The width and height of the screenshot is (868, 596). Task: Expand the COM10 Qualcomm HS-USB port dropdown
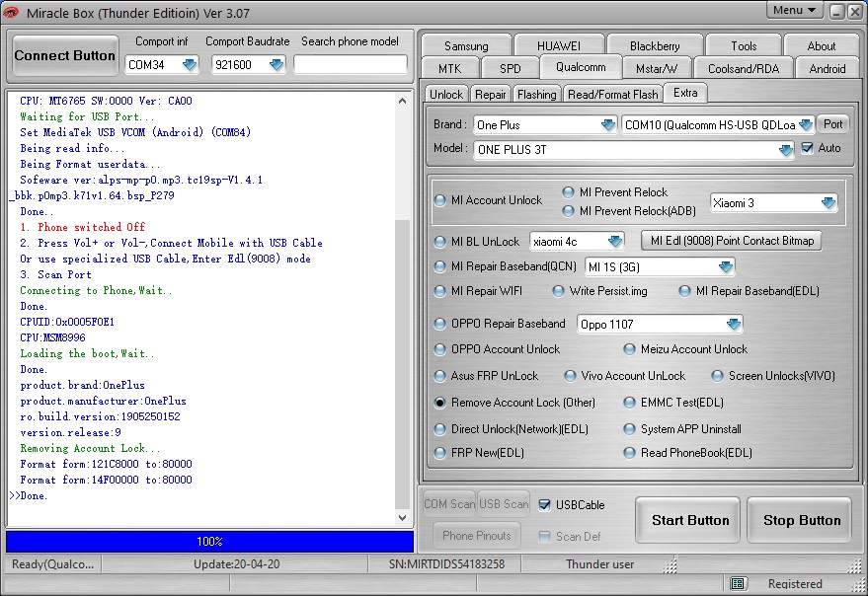click(x=806, y=125)
